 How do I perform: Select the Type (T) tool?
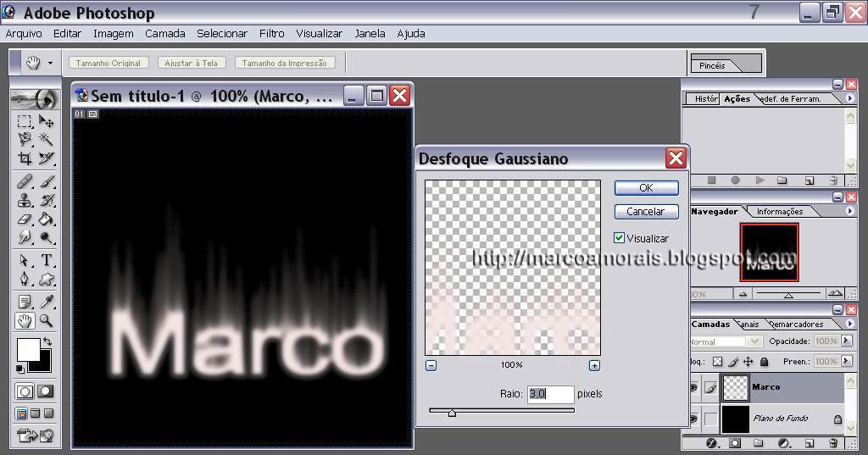tap(47, 260)
